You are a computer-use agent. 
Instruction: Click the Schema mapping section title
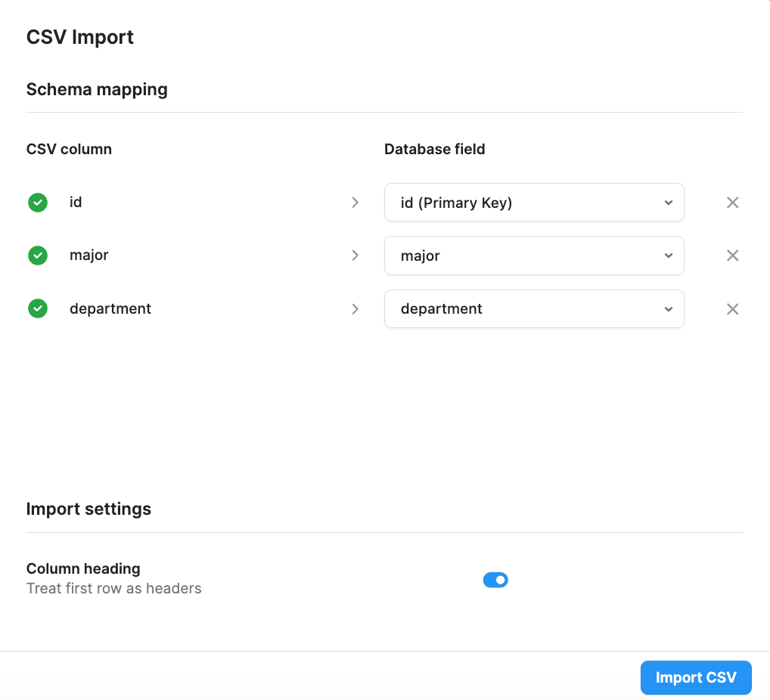tap(97, 89)
